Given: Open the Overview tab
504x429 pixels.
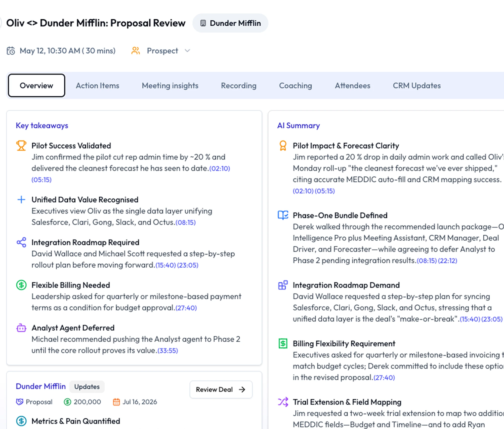Looking at the screenshot, I should click(37, 85).
